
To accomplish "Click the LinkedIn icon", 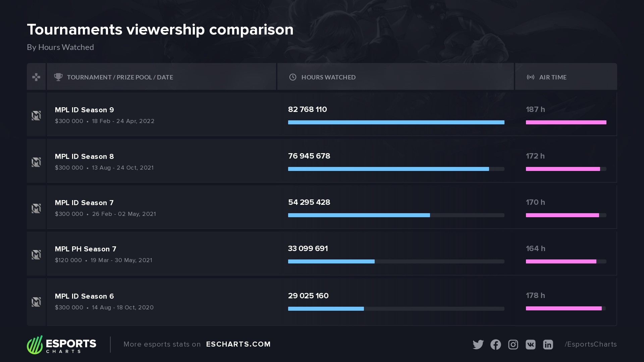I will tap(548, 345).
